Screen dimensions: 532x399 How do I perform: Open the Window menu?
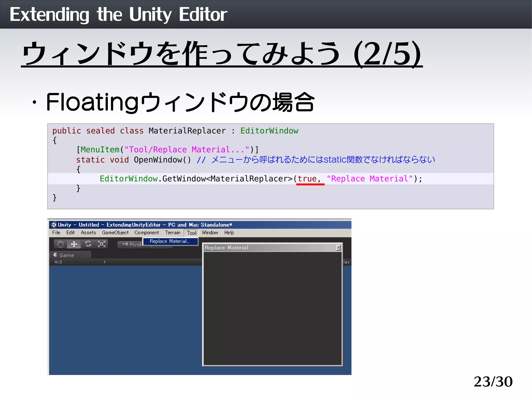click(210, 233)
